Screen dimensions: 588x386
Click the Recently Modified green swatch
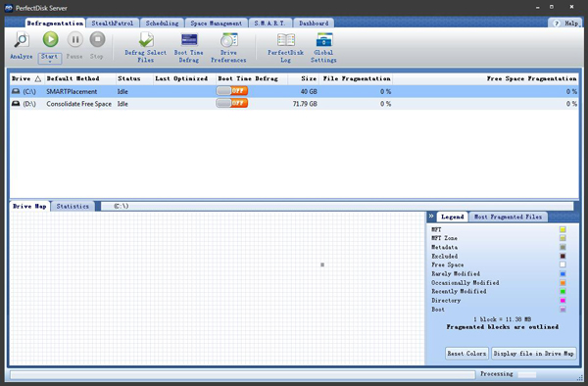click(563, 291)
